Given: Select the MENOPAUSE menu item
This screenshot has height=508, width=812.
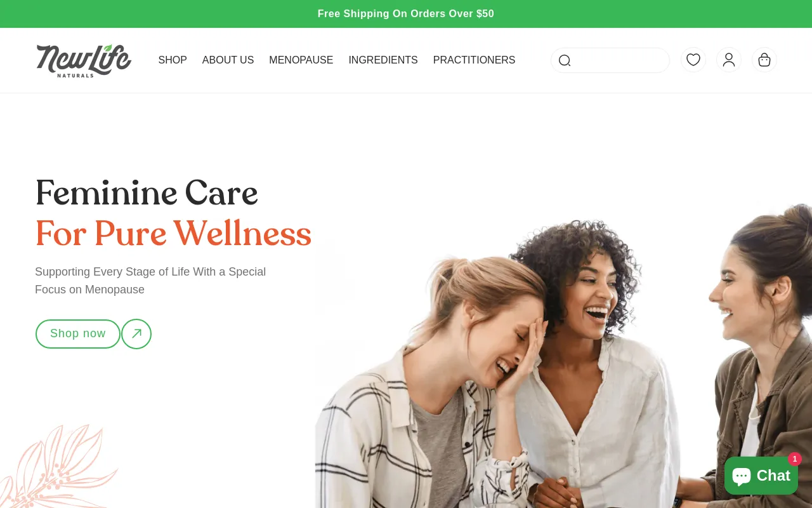Looking at the screenshot, I should tap(301, 60).
